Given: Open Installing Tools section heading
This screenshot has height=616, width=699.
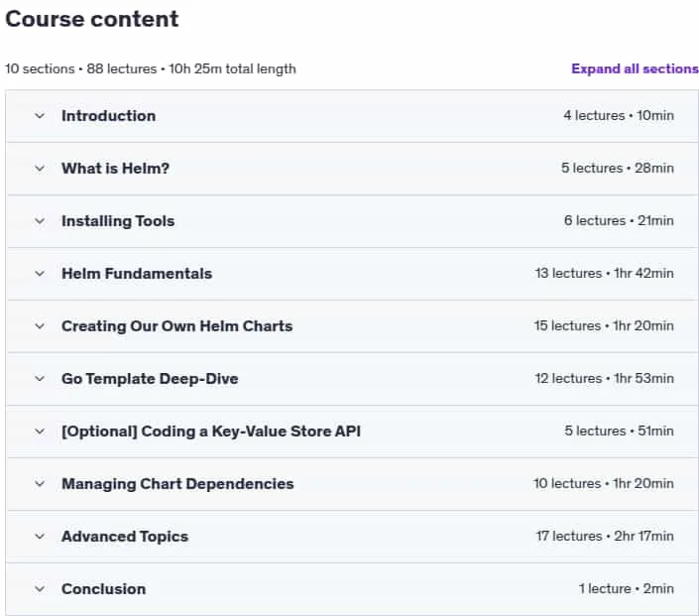Looking at the screenshot, I should point(118,221).
